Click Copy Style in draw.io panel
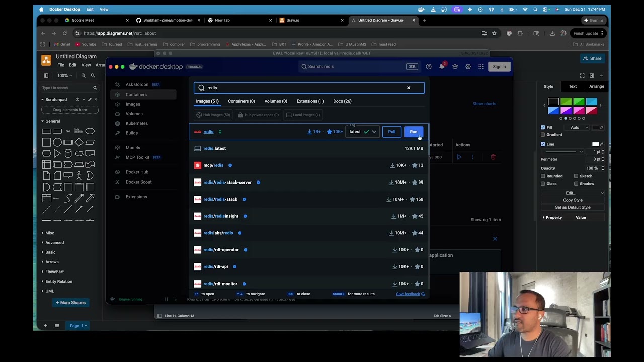The width and height of the screenshot is (644, 362). 573,200
